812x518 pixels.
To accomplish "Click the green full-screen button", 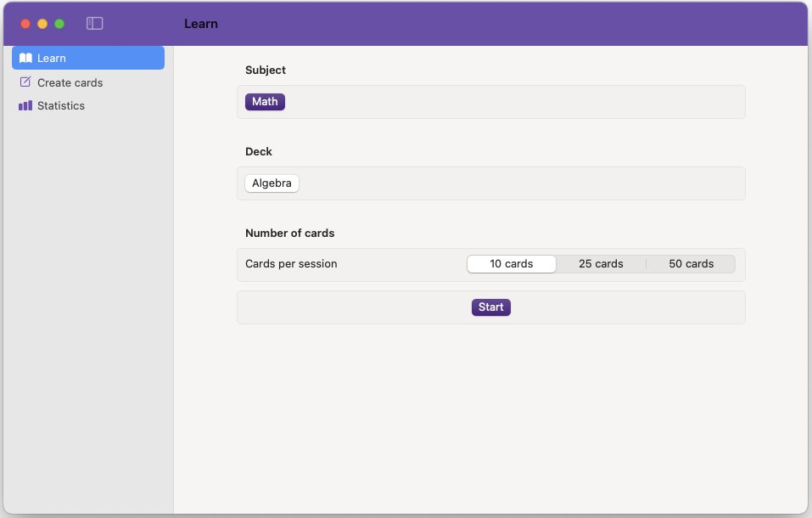I will pos(59,24).
